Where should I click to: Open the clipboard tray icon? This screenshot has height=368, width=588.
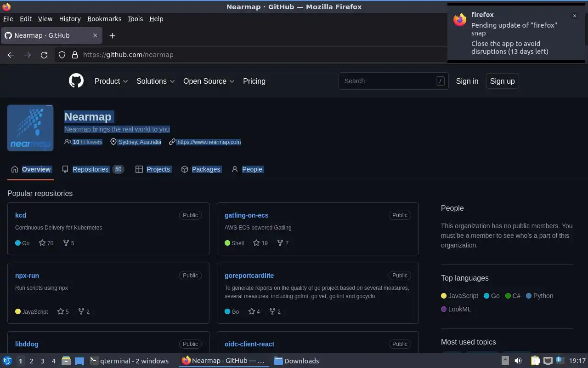535,361
